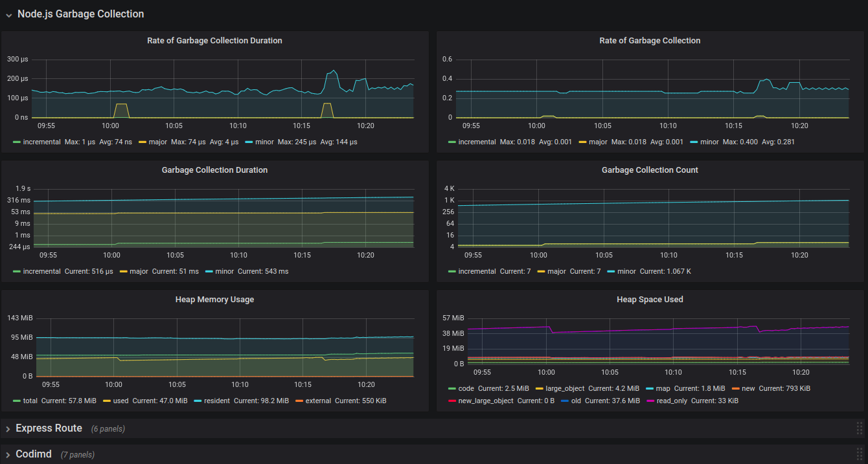Click the Codimd row drag handle

(860, 454)
